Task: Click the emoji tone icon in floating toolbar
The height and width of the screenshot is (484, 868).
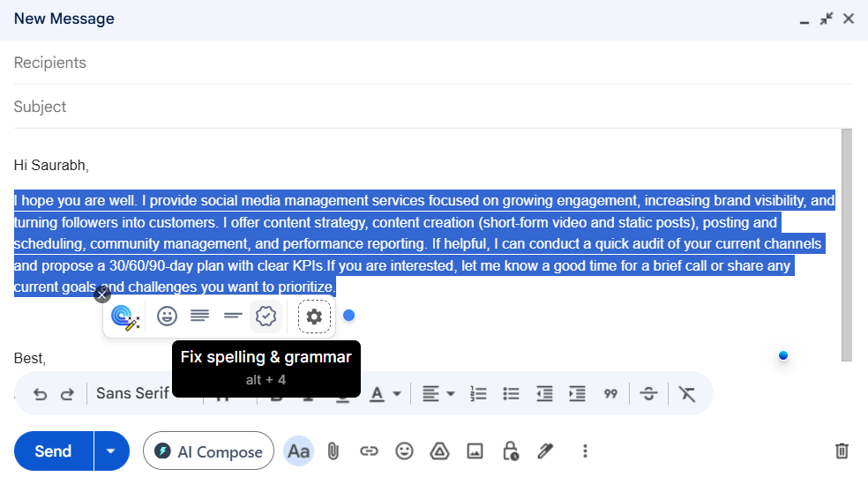Action: [167, 316]
